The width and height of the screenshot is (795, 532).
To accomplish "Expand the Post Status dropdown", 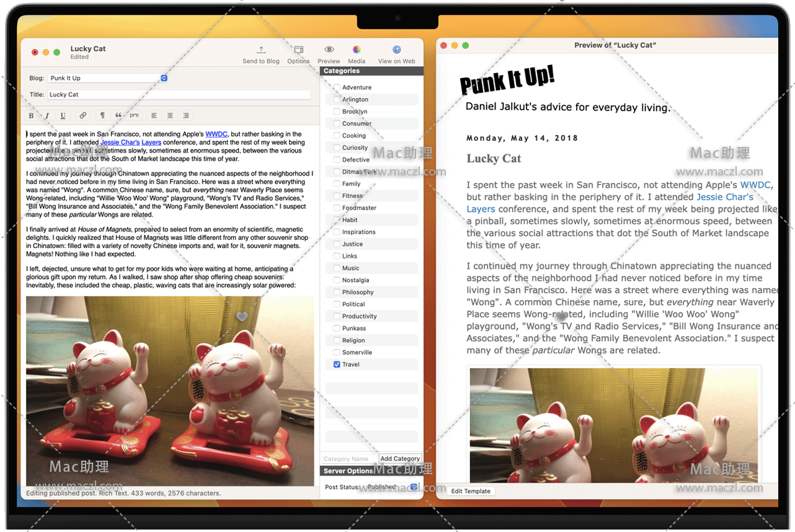I will 414,487.
